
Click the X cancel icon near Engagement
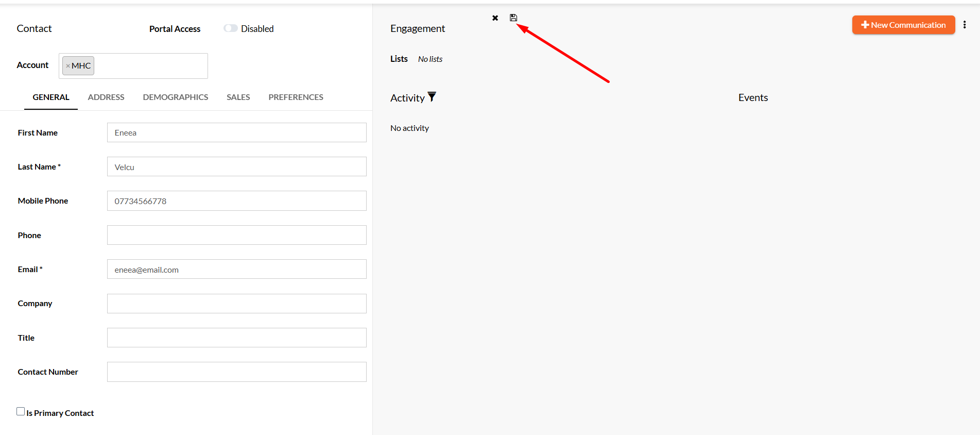[495, 18]
